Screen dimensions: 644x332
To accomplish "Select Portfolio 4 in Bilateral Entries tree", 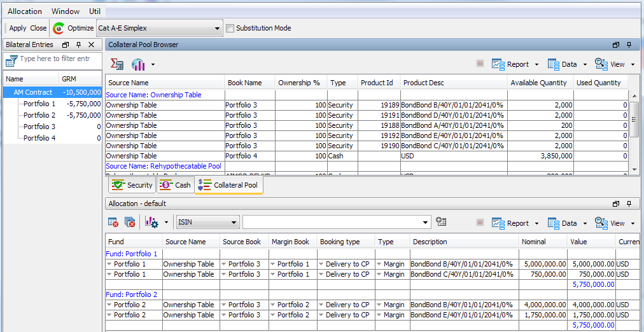I will pos(39,138).
